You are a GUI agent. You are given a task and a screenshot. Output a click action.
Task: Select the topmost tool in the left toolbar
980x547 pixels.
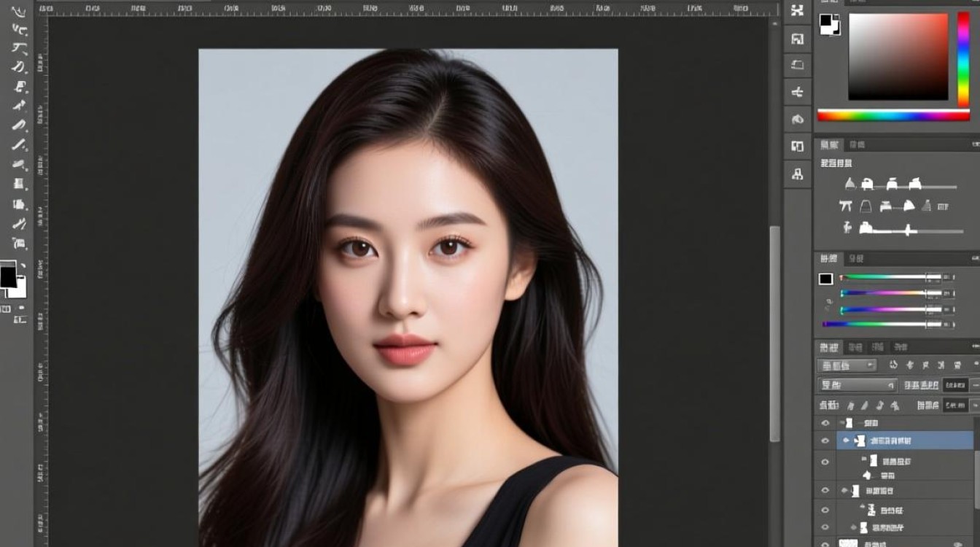point(19,12)
